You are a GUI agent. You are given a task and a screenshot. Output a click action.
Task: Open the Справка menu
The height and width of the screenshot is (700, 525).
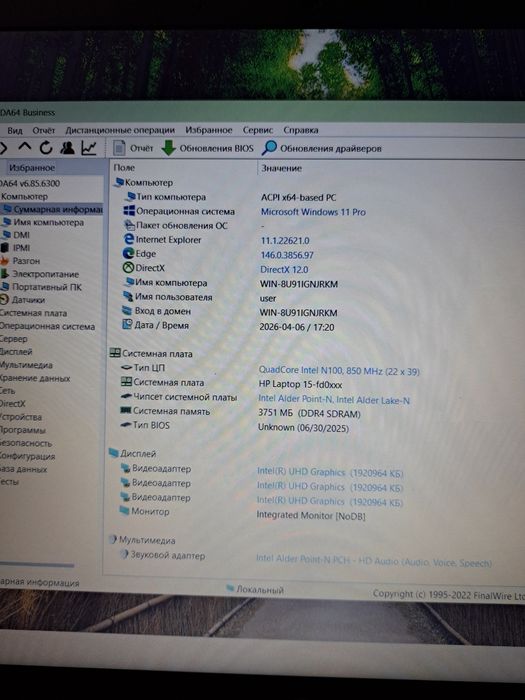(x=300, y=130)
